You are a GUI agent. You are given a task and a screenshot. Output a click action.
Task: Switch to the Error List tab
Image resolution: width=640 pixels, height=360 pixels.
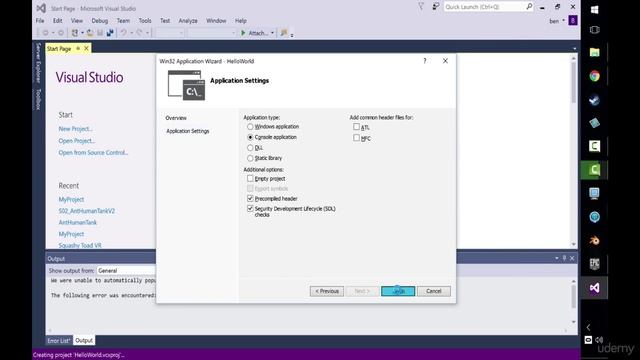[x=59, y=340]
